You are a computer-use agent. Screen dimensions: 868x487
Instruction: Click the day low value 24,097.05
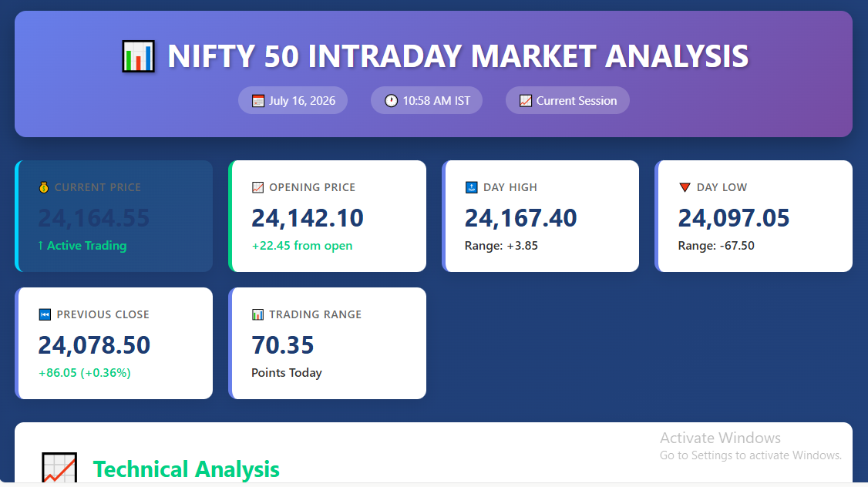click(x=733, y=218)
